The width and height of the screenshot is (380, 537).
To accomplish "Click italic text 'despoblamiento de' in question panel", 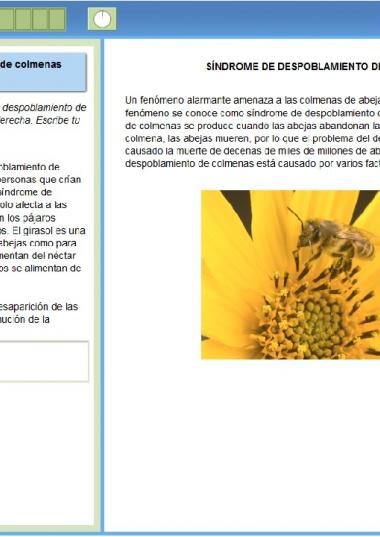I will pos(44,108).
